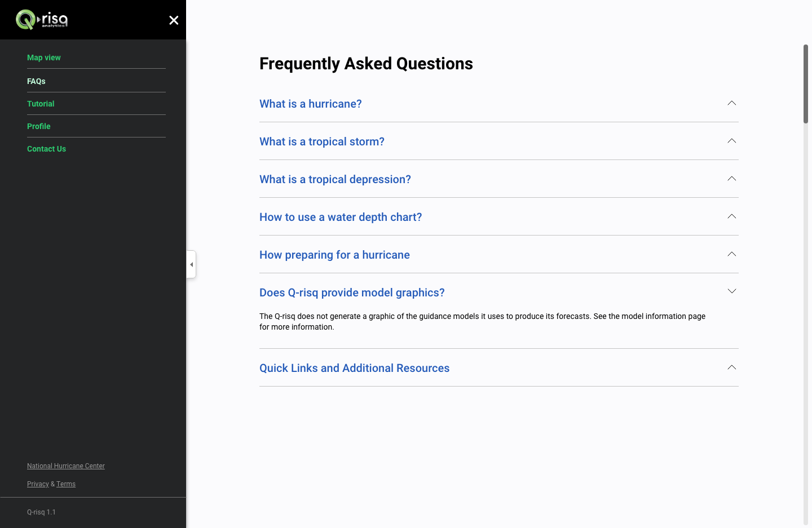
Task: Open the Privacy page
Action: pyautogui.click(x=38, y=484)
